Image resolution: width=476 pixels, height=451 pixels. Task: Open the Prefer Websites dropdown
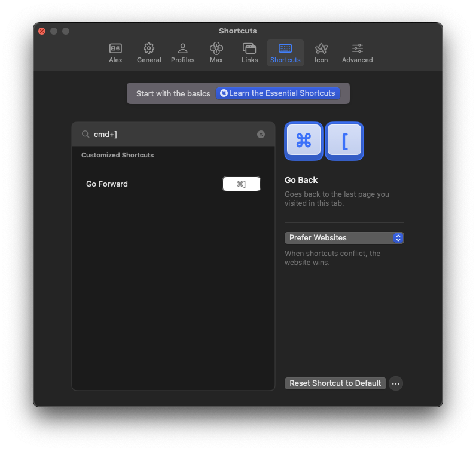[344, 238]
